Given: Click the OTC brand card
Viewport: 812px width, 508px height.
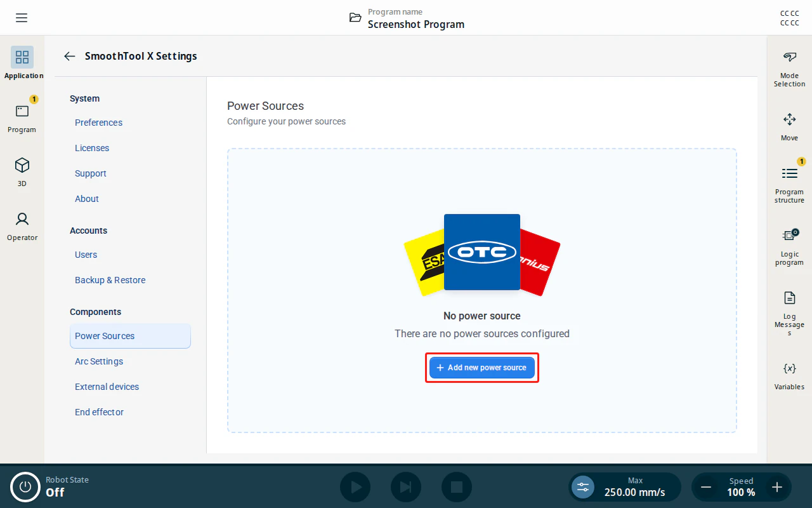Looking at the screenshot, I should 482,252.
